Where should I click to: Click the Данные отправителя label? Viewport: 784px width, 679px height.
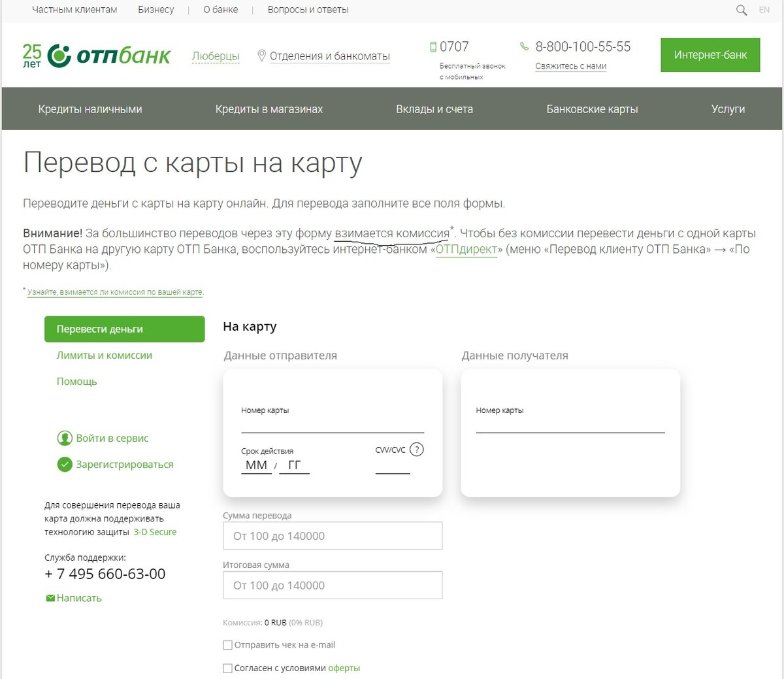(x=280, y=356)
